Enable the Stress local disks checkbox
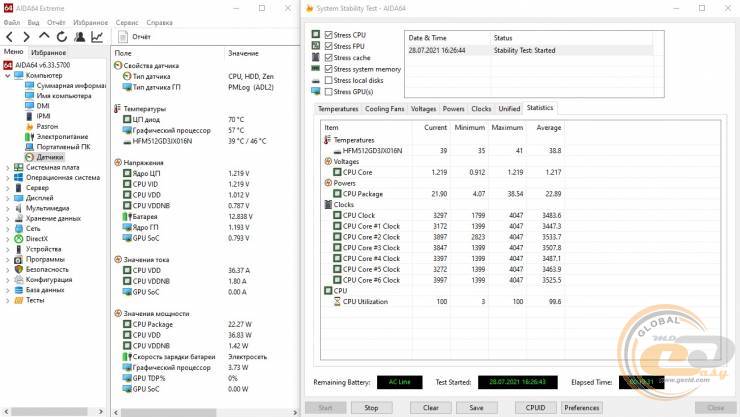The width and height of the screenshot is (740, 417). [x=328, y=80]
